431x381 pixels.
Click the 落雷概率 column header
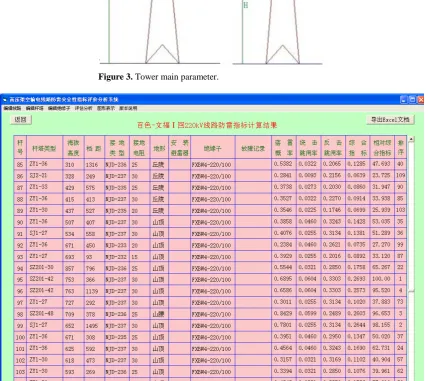tap(284, 147)
